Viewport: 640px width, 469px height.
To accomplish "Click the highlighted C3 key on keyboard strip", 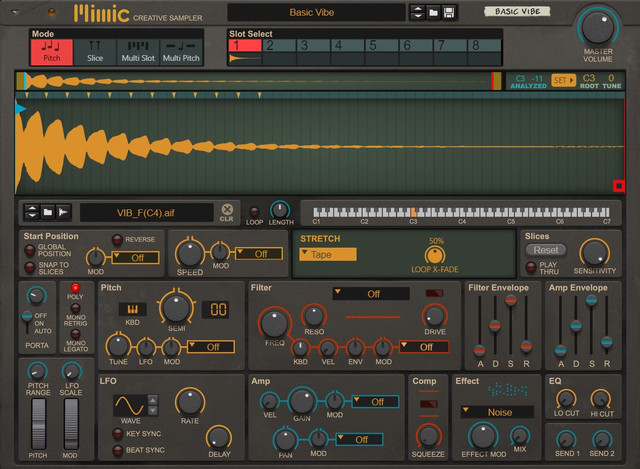I will click(413, 212).
